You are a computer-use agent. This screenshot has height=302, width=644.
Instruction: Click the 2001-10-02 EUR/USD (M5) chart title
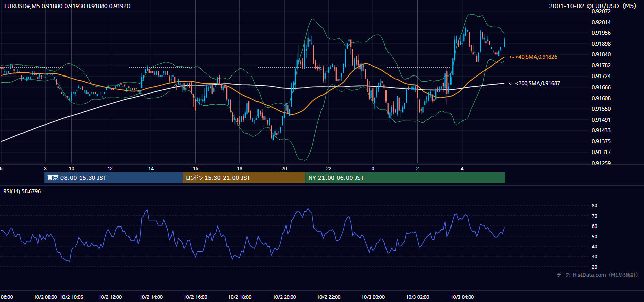coord(594,6)
